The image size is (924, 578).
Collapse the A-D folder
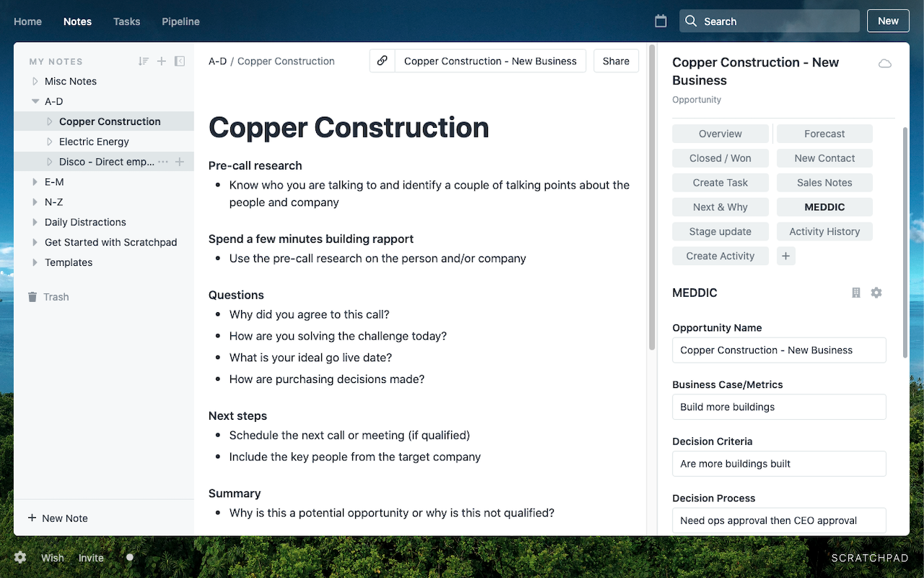coord(35,102)
